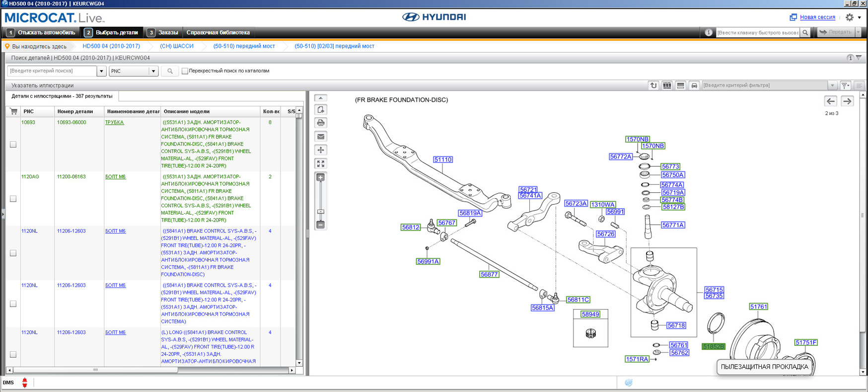Activate the pan tool for the diagram
The image size is (868, 392).
coord(321,150)
